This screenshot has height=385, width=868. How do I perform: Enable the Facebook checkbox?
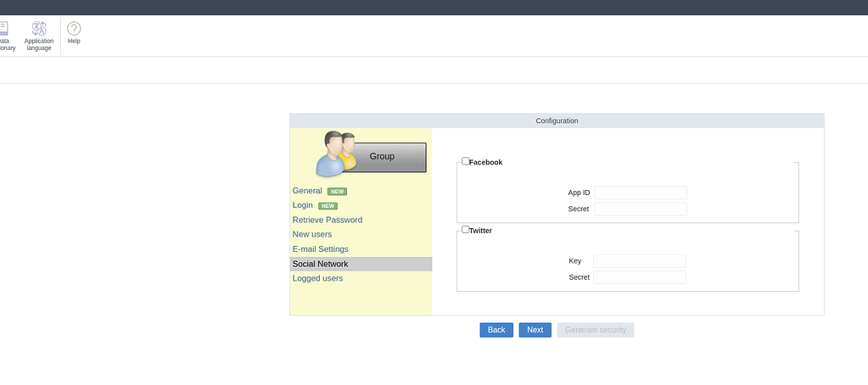tap(466, 161)
